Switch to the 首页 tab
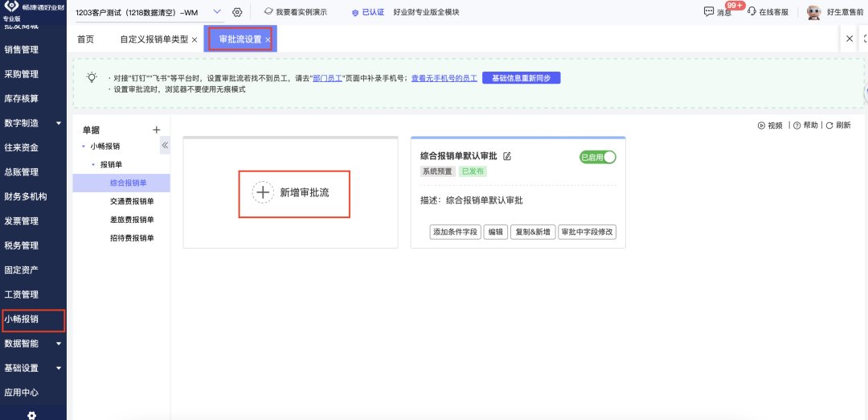Screen dimensions: 868x420 (85, 39)
